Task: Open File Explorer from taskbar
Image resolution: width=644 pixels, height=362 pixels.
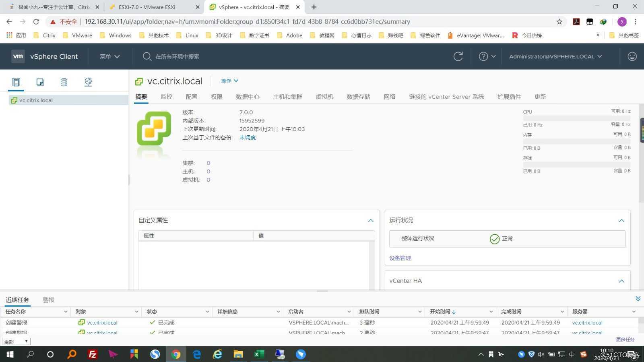Action: [238, 354]
